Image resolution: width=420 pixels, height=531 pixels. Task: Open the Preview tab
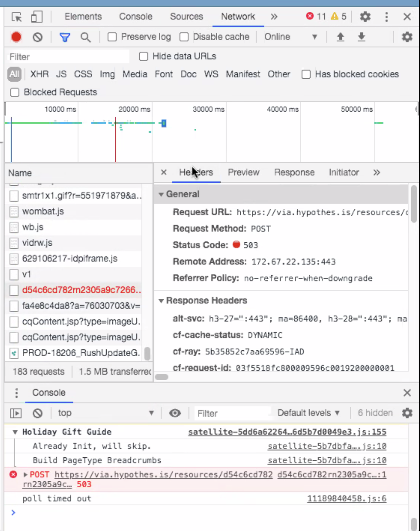(x=243, y=172)
